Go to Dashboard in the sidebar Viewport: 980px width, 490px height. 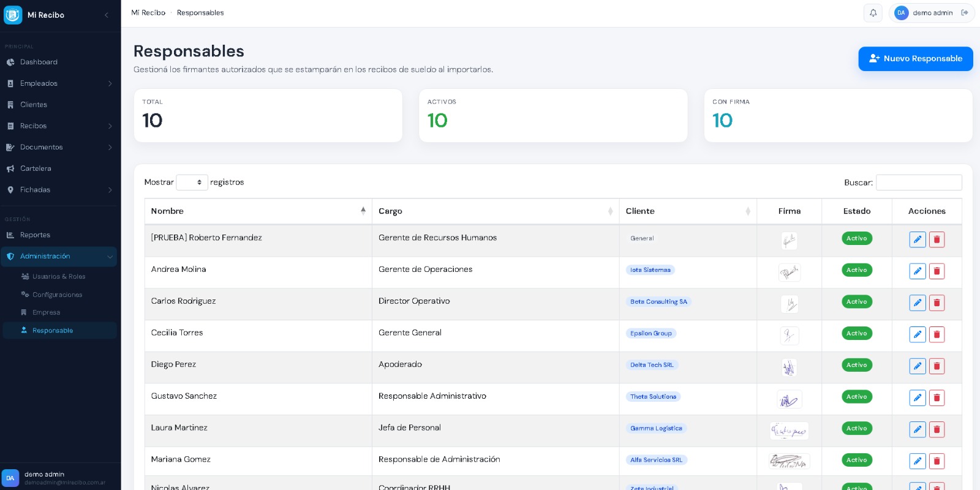pos(39,62)
